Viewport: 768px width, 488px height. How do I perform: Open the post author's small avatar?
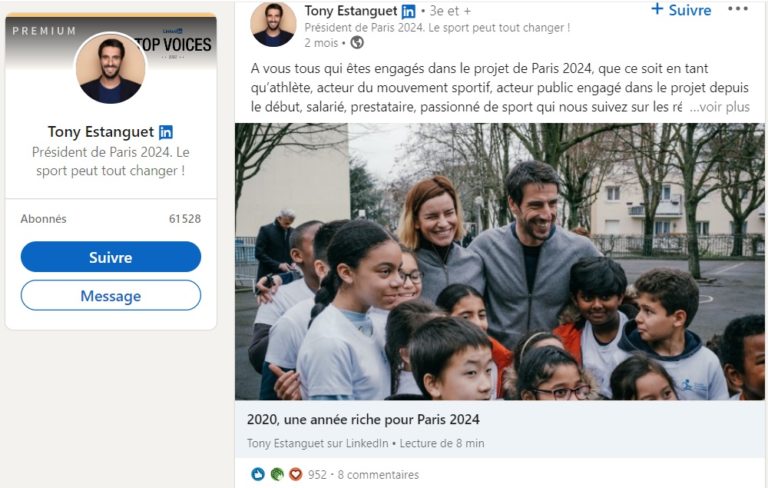[x=273, y=23]
